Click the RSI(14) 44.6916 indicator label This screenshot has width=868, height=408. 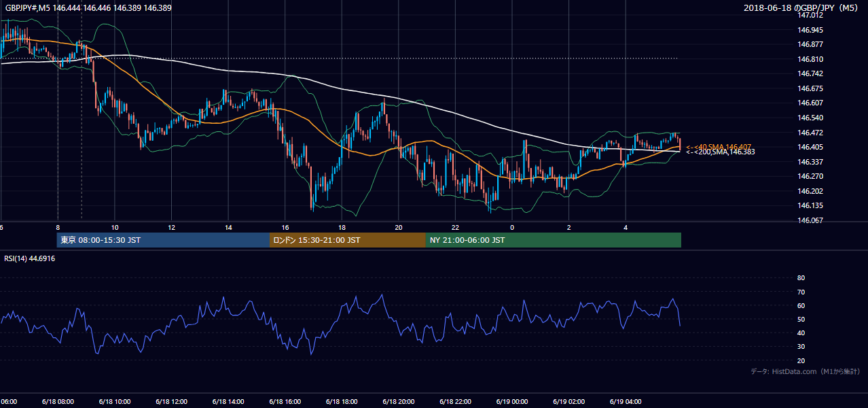[30, 258]
